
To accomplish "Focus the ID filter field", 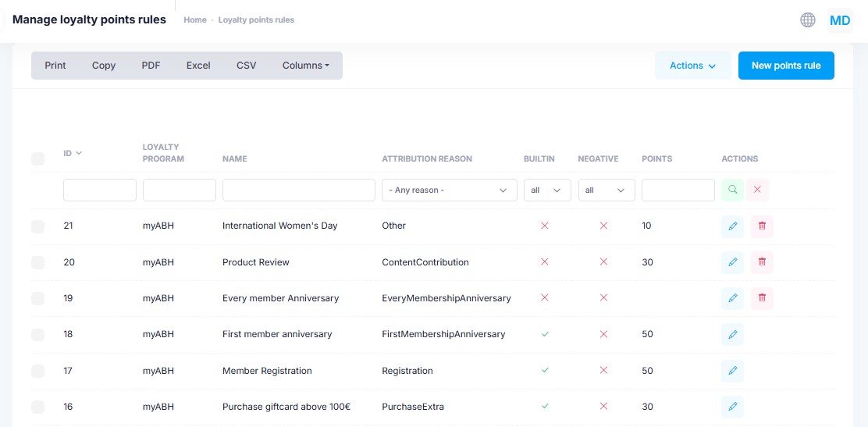I will [x=100, y=190].
